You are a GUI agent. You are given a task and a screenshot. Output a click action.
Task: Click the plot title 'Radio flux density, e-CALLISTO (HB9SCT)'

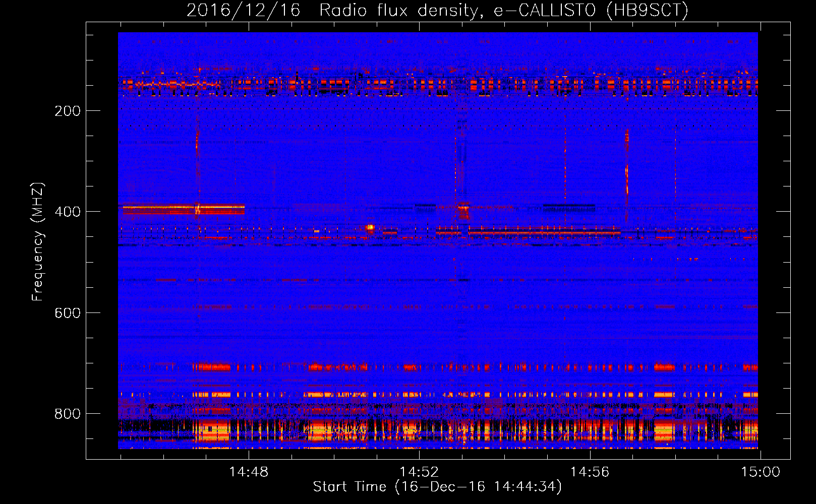[x=504, y=10]
